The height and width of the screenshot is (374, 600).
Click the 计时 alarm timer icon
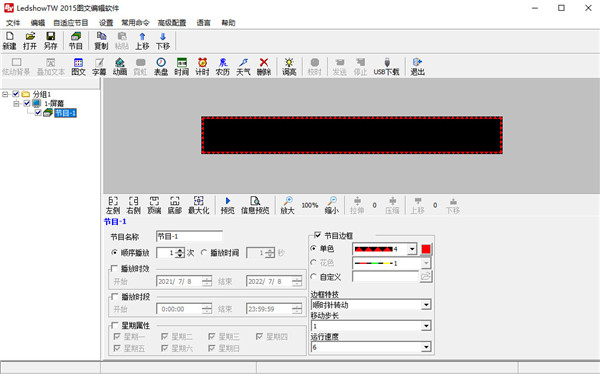click(x=202, y=66)
